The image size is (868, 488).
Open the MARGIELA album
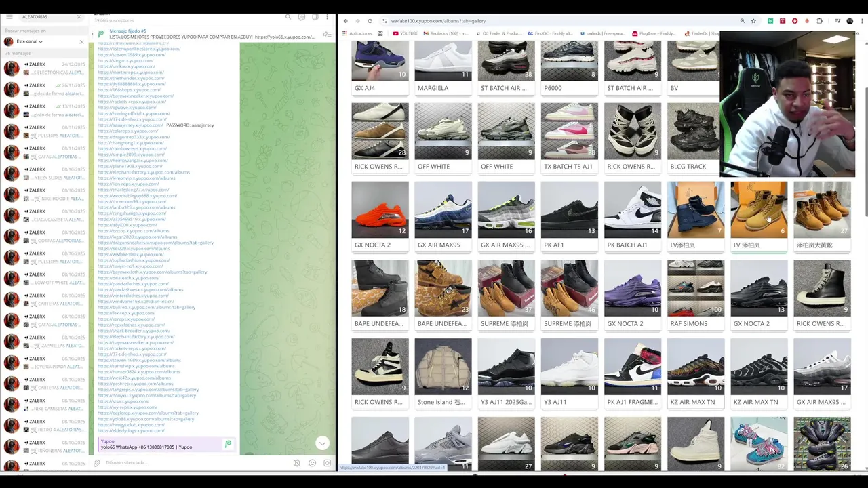point(443,67)
